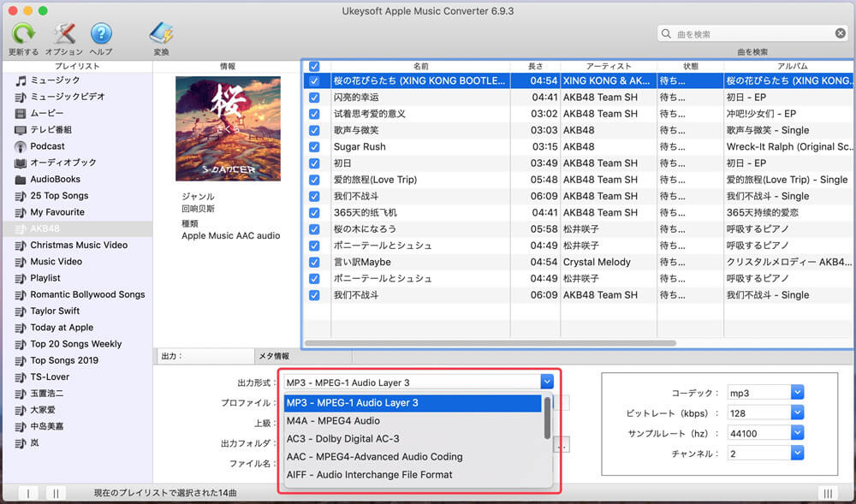Select the MP3 - MPEG-1 Audio Layer 3 option
The width and height of the screenshot is (856, 504).
413,403
